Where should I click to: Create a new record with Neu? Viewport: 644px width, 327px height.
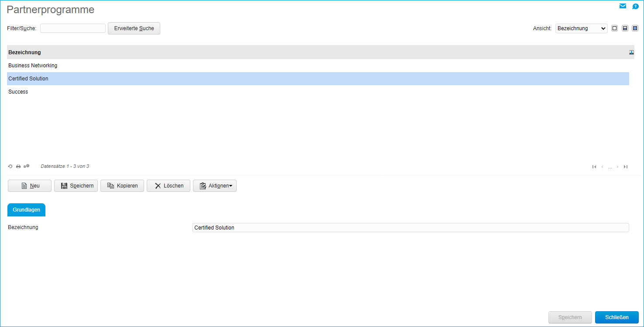[x=30, y=186]
